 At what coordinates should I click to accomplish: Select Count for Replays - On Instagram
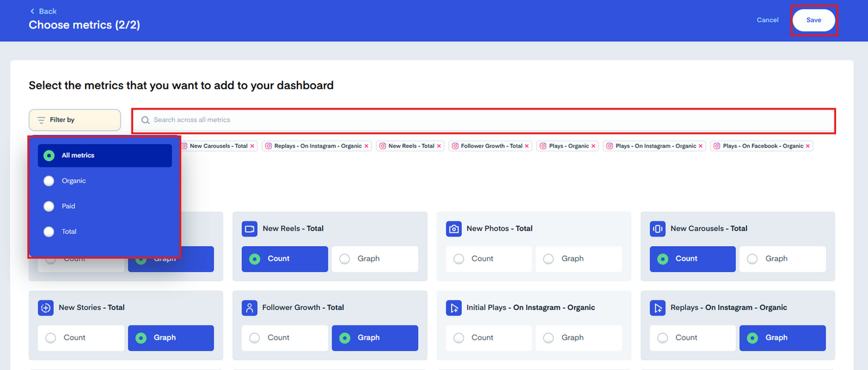693,338
